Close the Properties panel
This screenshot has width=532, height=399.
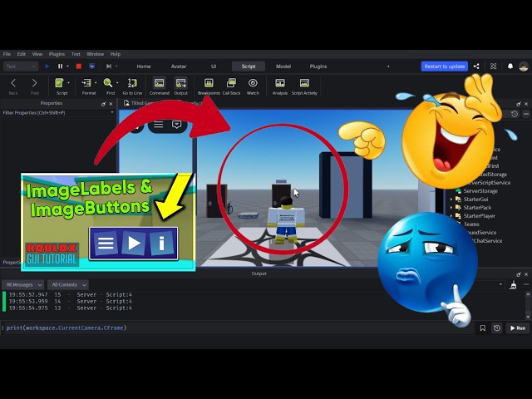111,104
